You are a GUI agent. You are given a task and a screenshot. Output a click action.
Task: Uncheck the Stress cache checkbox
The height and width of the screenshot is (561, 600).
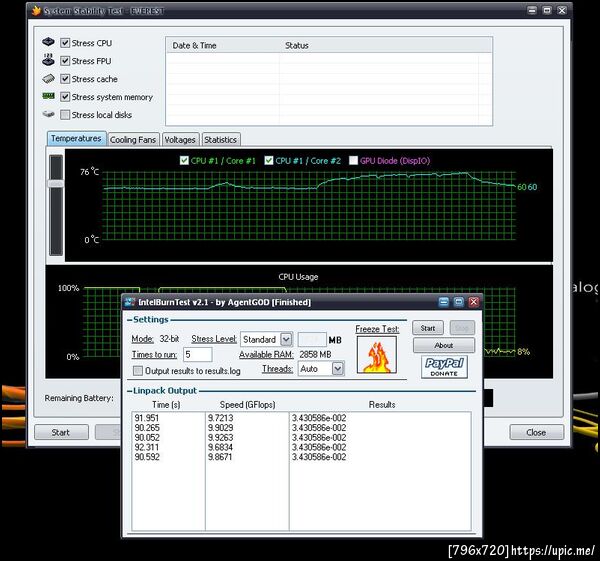click(65, 79)
